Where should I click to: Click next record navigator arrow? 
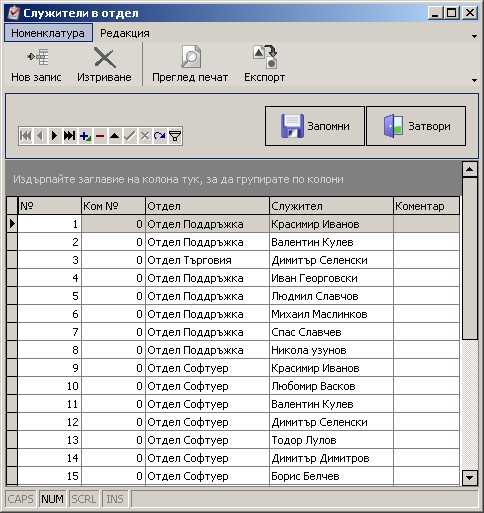pos(54,136)
